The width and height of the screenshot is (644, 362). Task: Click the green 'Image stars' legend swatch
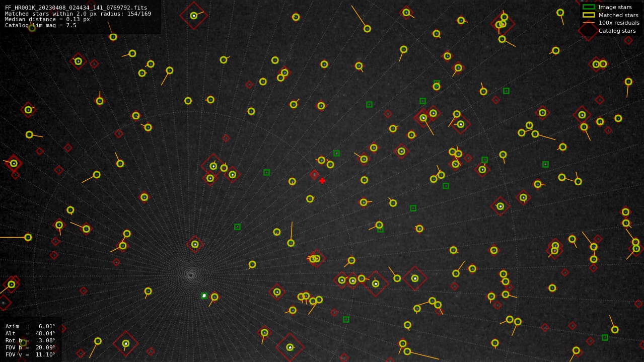tap(589, 7)
